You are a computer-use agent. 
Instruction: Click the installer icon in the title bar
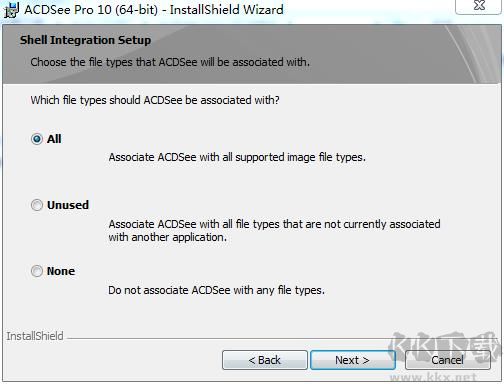point(11,10)
